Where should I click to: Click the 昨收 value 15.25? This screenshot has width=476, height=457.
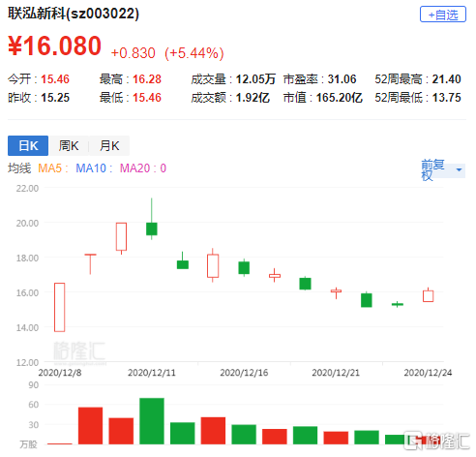click(x=55, y=98)
